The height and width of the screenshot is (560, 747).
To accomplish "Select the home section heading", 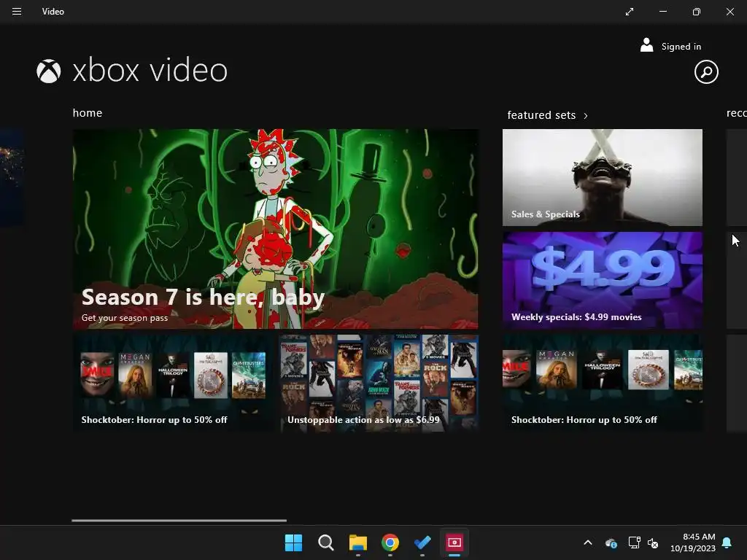I will [x=88, y=113].
